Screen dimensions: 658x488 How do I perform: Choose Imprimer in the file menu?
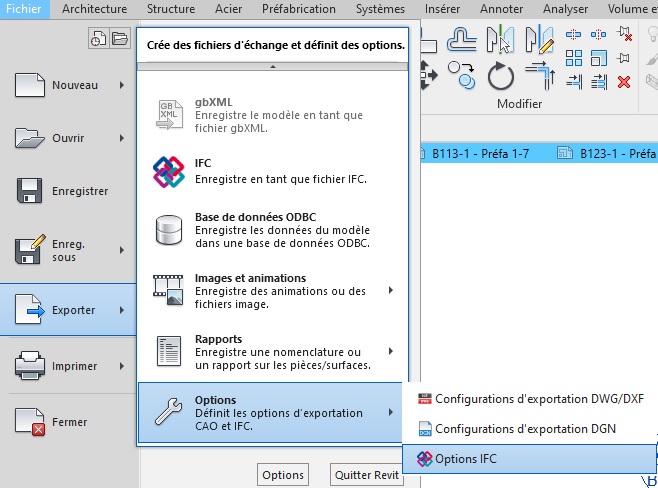pyautogui.click(x=68, y=366)
